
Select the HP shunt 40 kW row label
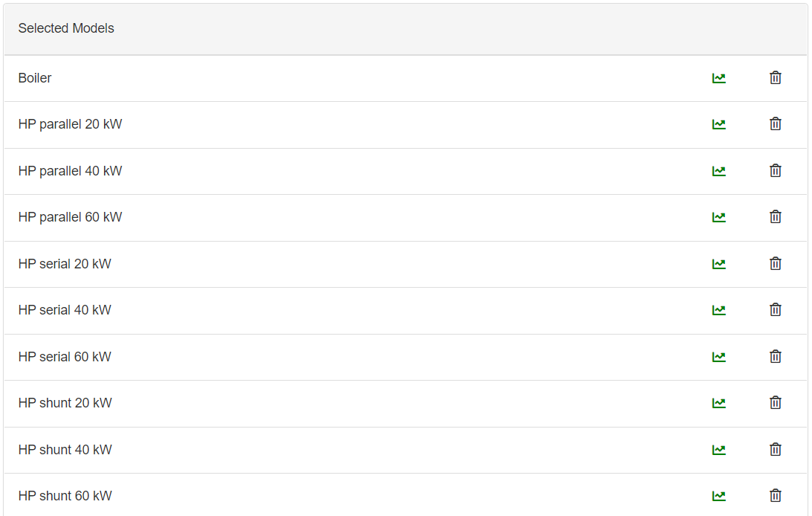[65, 450]
